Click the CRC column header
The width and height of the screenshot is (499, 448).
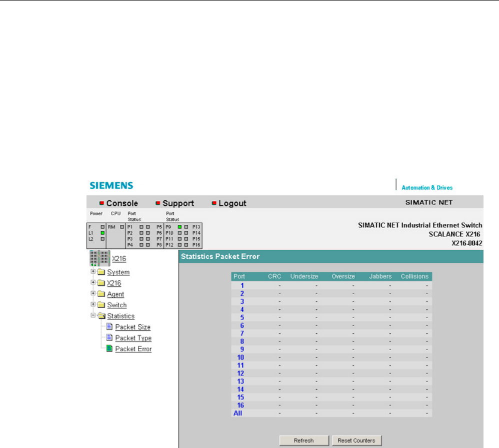[274, 276]
